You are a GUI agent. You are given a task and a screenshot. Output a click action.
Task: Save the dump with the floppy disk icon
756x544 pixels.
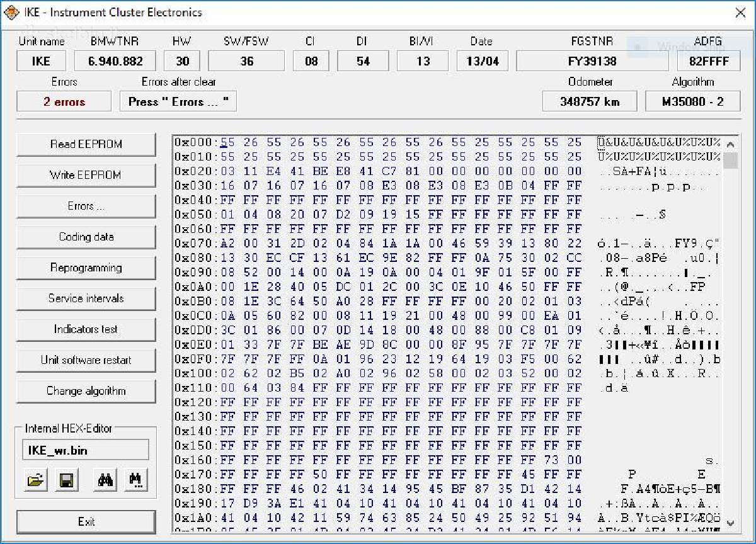click(66, 481)
